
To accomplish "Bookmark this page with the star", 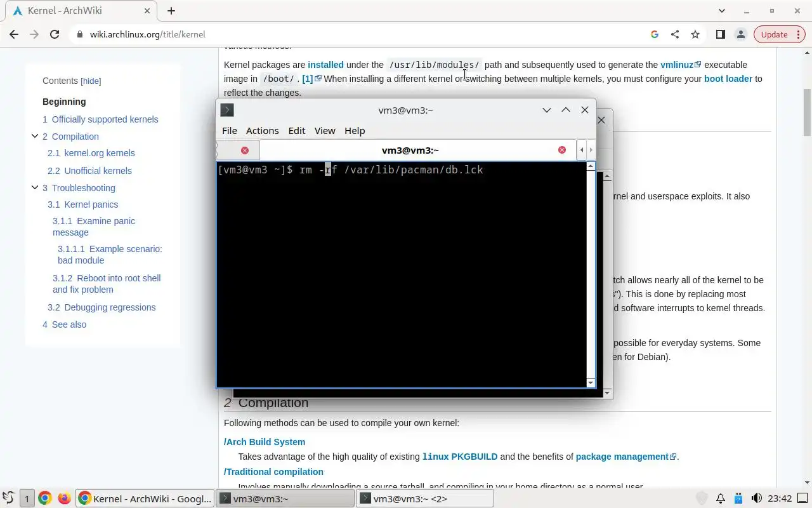I will coord(695,34).
